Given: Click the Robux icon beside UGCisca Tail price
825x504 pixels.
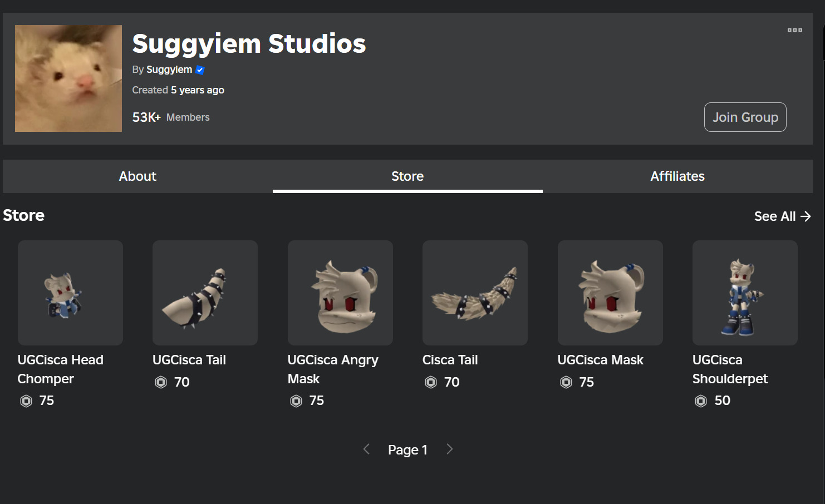Looking at the screenshot, I should (161, 382).
